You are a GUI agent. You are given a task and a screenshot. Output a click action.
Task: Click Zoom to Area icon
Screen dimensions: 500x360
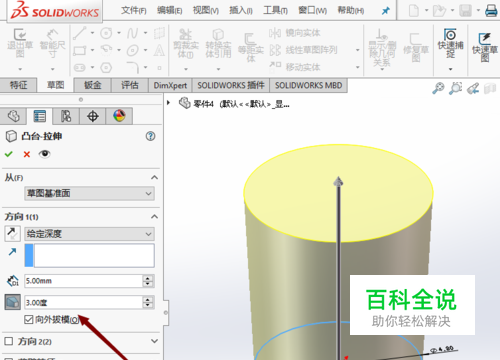(455, 88)
